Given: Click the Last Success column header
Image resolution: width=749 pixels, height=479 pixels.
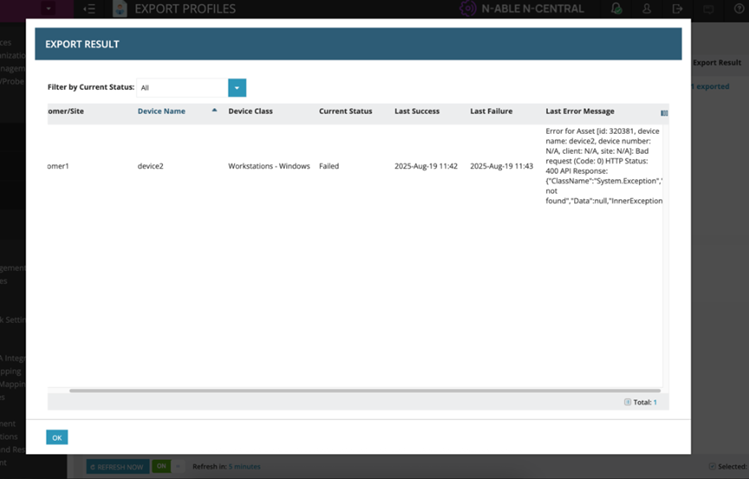Looking at the screenshot, I should (417, 111).
